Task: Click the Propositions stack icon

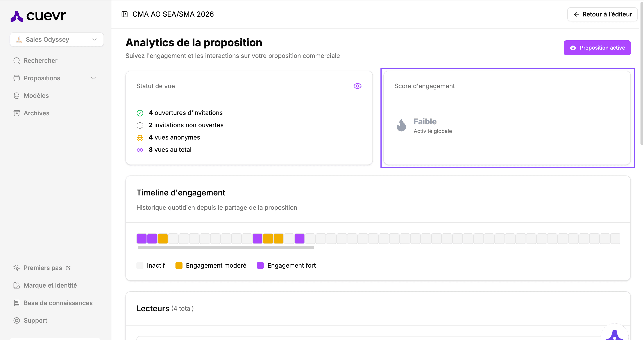Action: pos(16,78)
